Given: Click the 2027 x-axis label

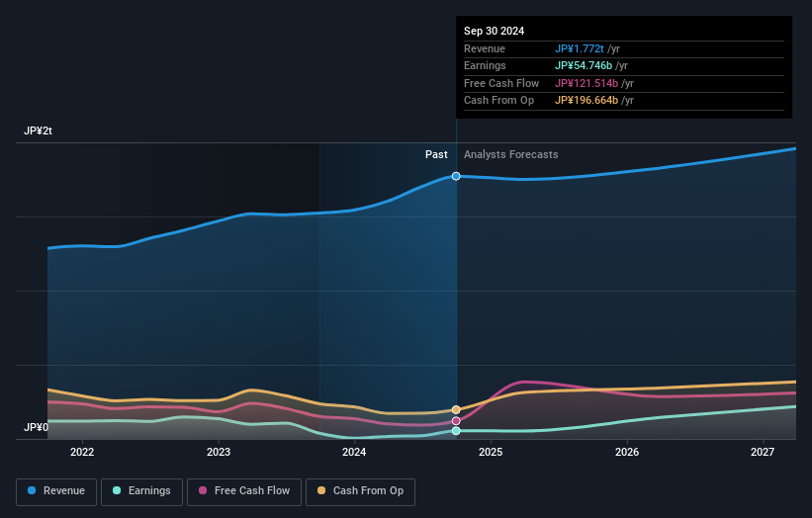Looking at the screenshot, I should point(763,453).
